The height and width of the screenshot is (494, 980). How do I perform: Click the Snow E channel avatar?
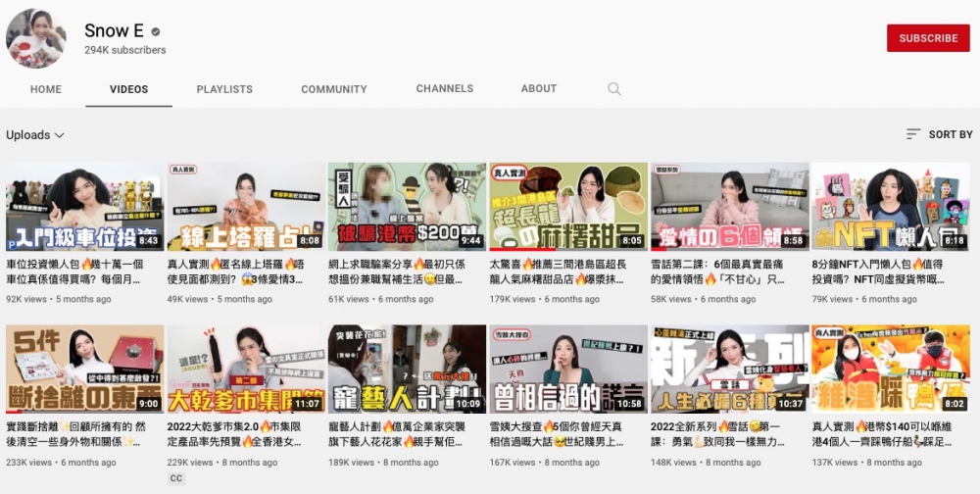coord(36,38)
